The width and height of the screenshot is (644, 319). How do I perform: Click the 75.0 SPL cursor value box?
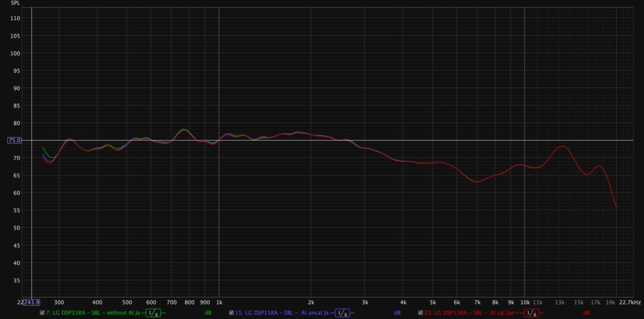[14, 140]
